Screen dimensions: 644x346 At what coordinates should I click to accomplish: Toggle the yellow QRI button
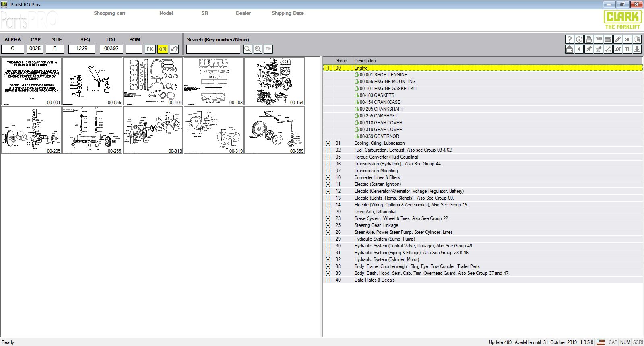(163, 49)
